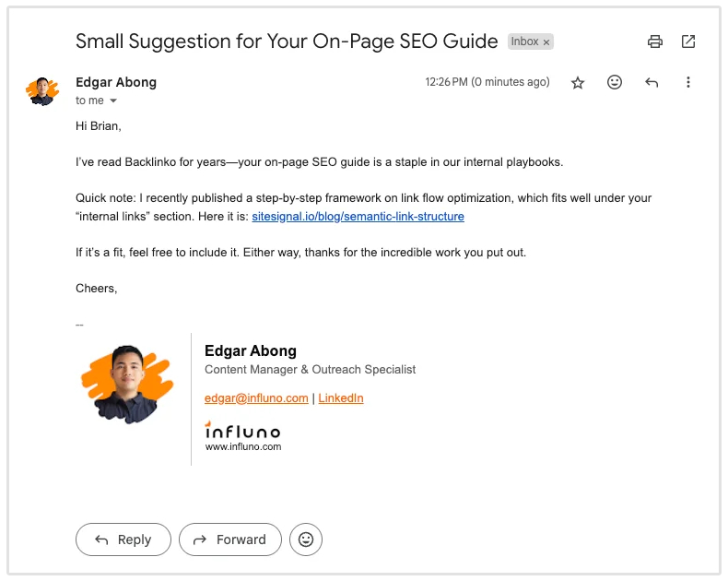The height and width of the screenshot is (581, 728).
Task: Show trimmed content via the dashes
Action: (x=79, y=325)
